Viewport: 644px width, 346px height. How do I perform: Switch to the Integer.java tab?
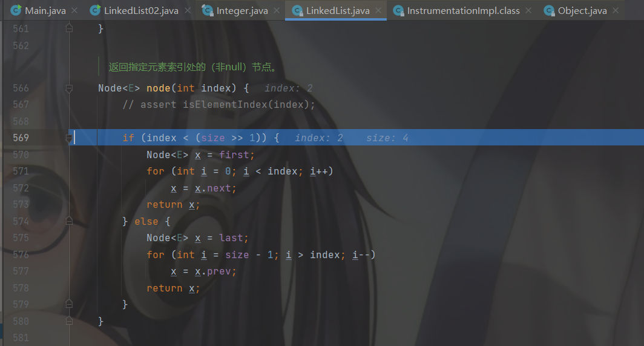coord(242,11)
